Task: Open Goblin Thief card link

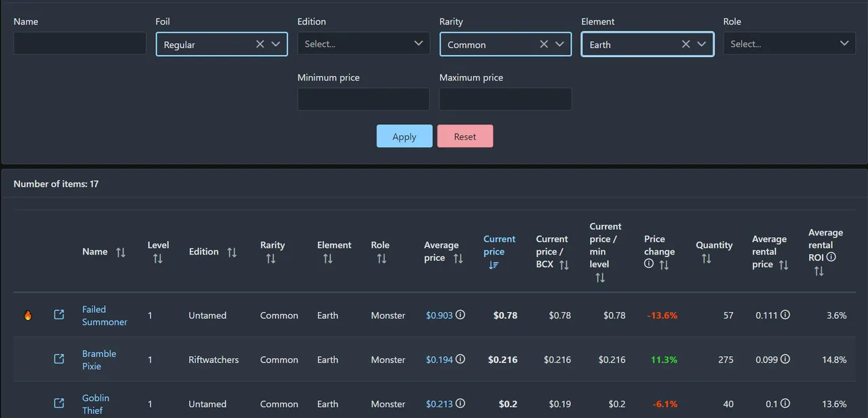Action: pyautogui.click(x=96, y=404)
